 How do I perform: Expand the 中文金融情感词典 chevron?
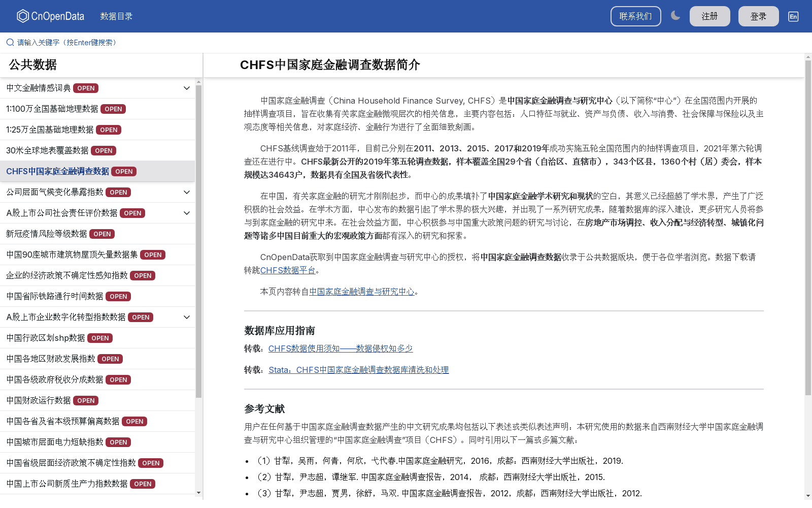pos(187,88)
